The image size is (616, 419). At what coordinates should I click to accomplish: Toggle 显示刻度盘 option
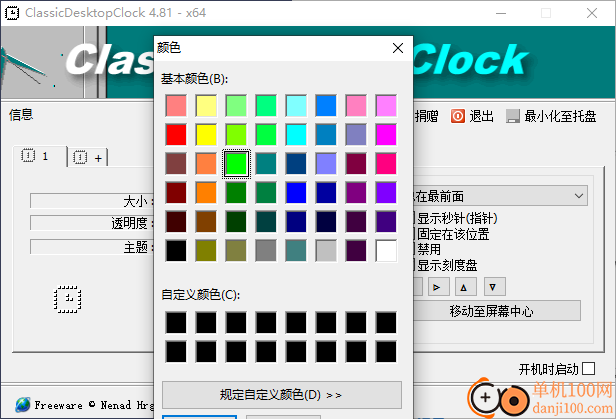(447, 265)
